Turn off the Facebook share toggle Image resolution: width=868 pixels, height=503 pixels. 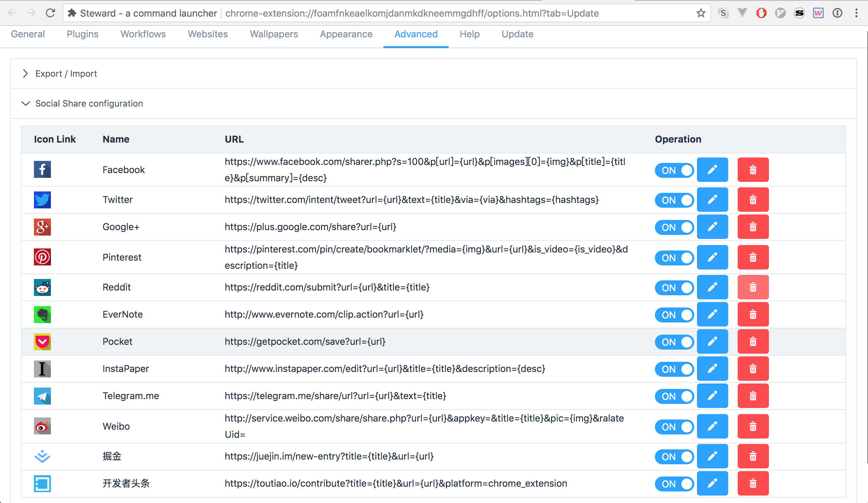(x=674, y=170)
